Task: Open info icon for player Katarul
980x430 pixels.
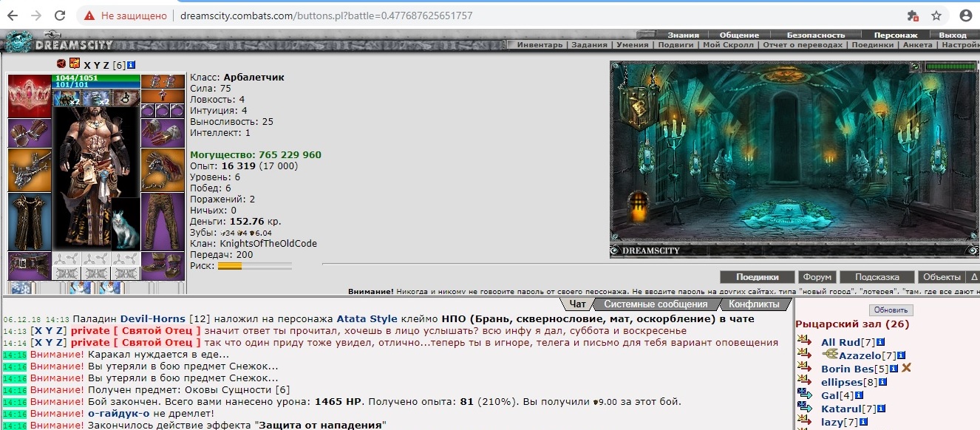Action: 881,409
